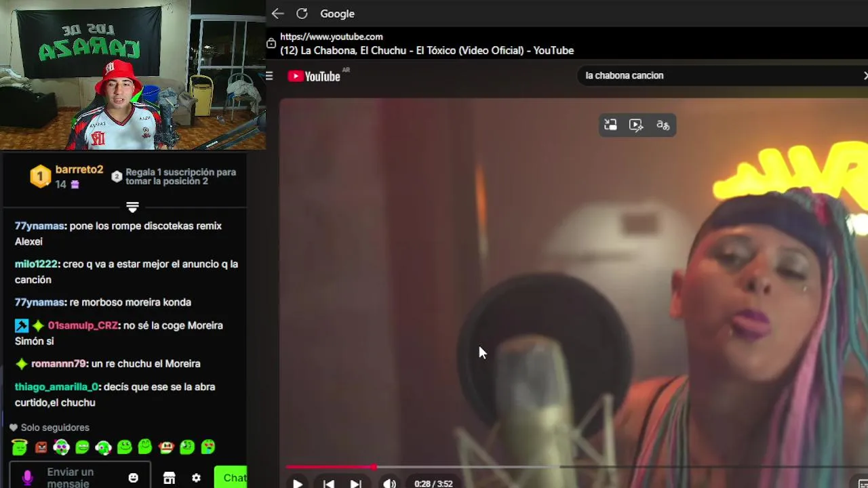Mute the video with the speaker icon

(x=389, y=483)
